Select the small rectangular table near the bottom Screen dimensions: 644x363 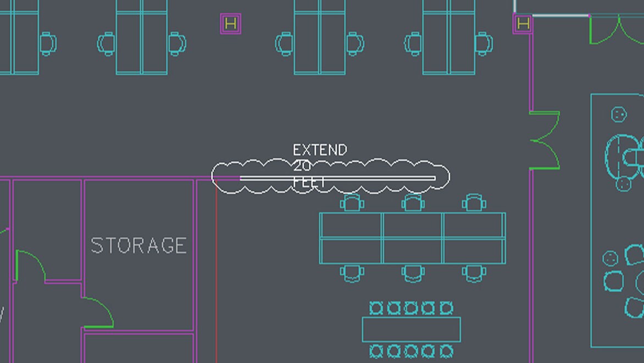coord(411,329)
